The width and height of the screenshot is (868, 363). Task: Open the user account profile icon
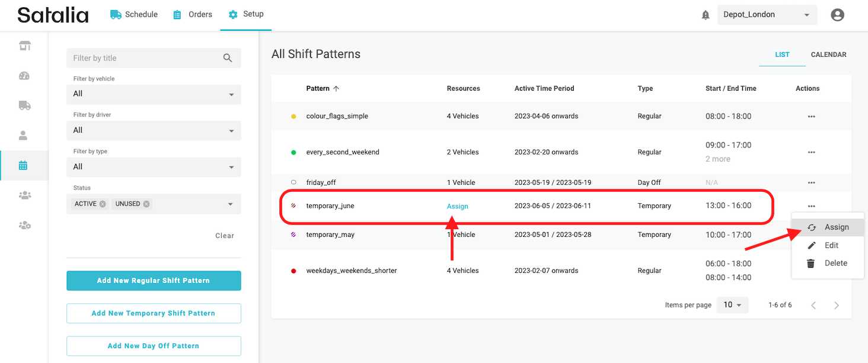(x=837, y=15)
